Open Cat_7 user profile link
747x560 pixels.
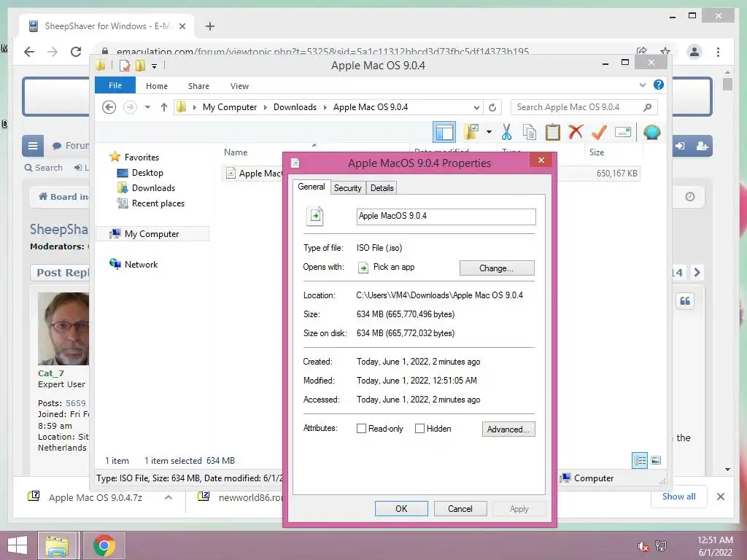click(x=51, y=373)
